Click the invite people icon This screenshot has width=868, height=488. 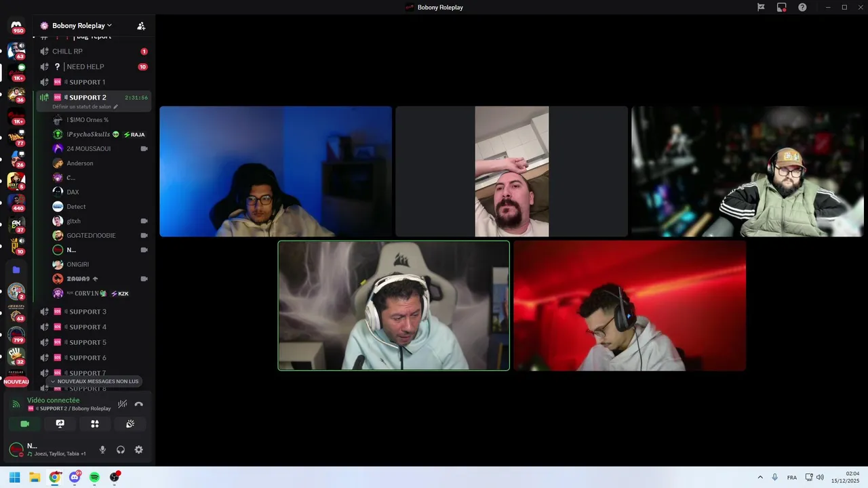[141, 26]
